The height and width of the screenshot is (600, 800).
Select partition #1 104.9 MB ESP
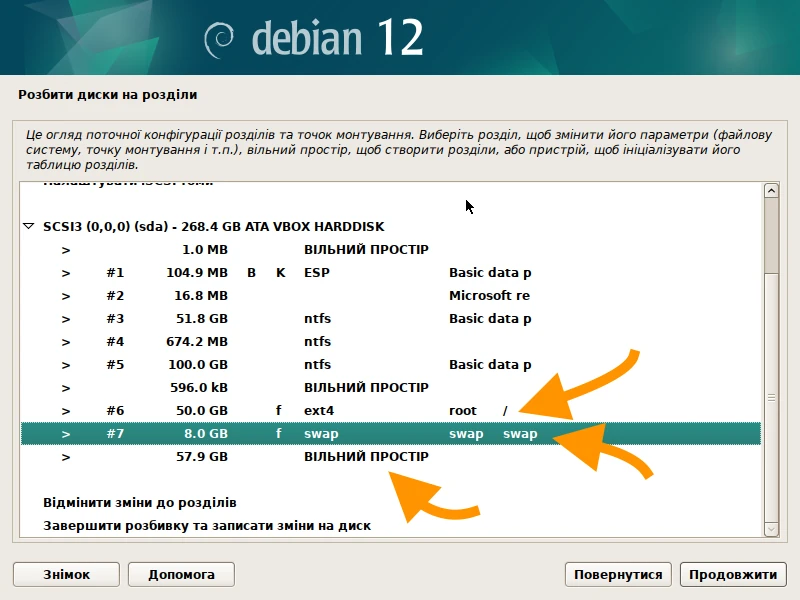391,272
